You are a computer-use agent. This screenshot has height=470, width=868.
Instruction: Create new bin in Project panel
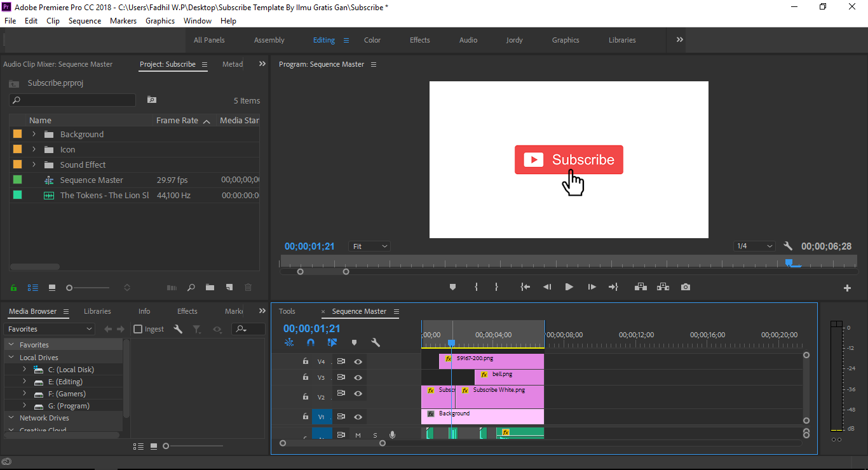(210, 288)
